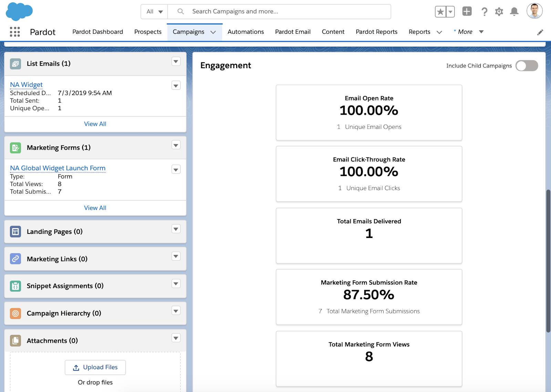Click View All under List Emails
The height and width of the screenshot is (392, 551).
(95, 124)
